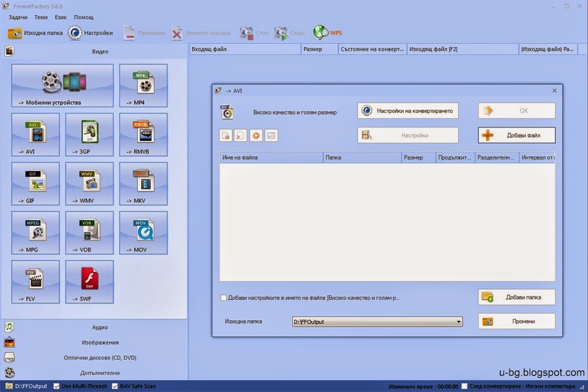Select the GIF conversion tile
Screen dimensions: 588x392
pyautogui.click(x=35, y=184)
